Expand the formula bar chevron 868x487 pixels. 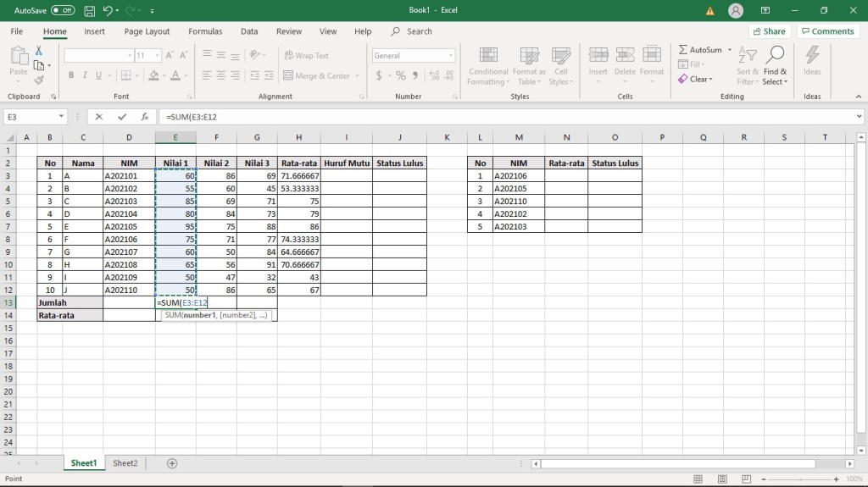pos(859,117)
